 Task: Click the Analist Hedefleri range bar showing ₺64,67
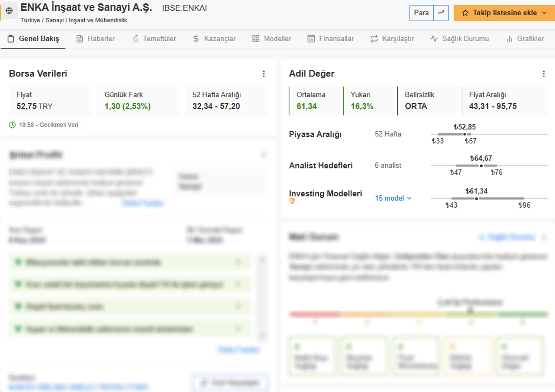pos(489,166)
